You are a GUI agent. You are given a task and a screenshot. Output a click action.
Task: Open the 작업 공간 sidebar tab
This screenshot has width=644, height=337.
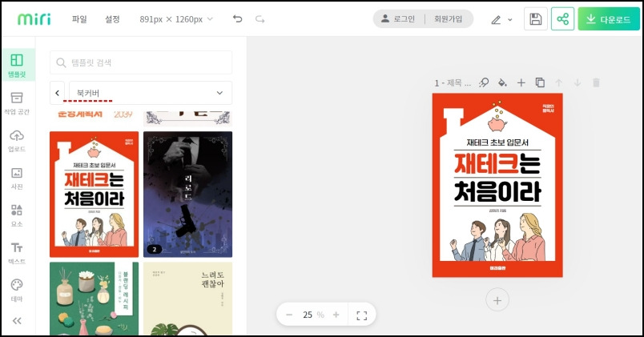pyautogui.click(x=17, y=103)
